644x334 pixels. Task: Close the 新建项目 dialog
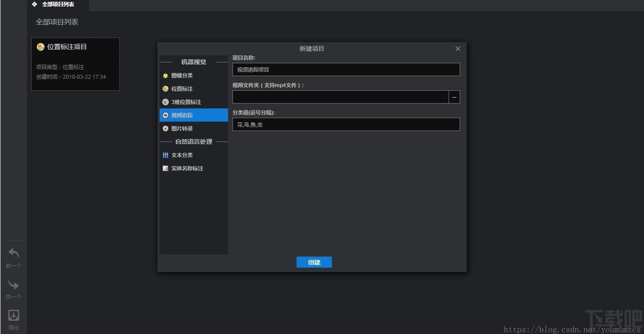pos(458,49)
